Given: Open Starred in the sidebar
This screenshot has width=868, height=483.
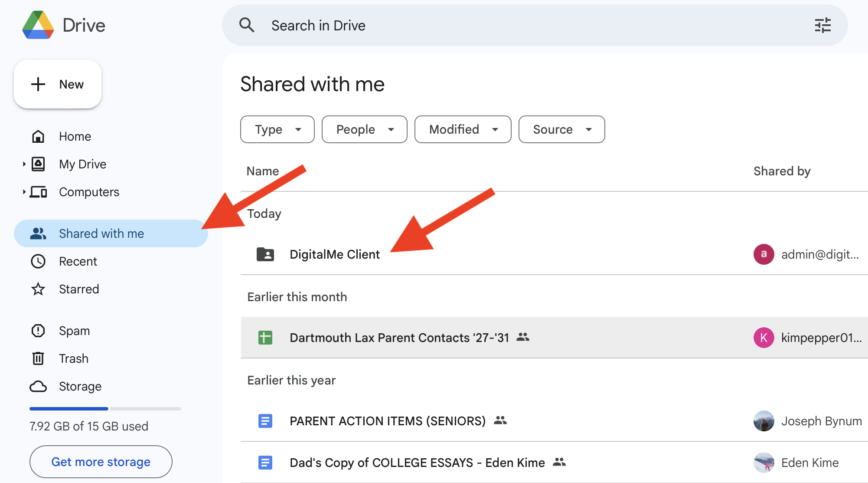Looking at the screenshot, I should [x=79, y=289].
